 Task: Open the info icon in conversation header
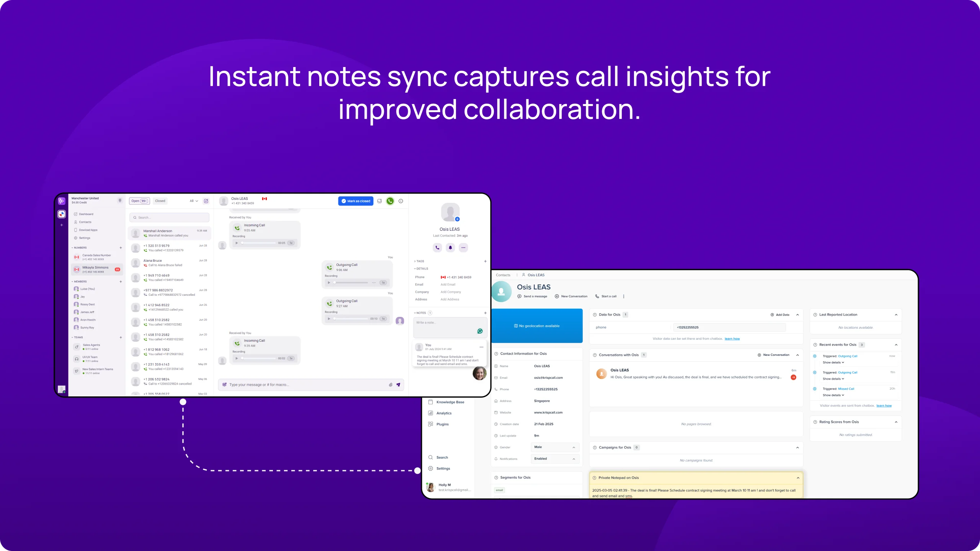pyautogui.click(x=401, y=201)
